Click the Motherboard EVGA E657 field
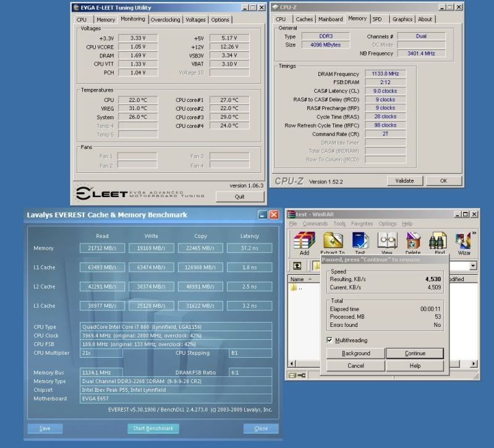 coord(176,399)
